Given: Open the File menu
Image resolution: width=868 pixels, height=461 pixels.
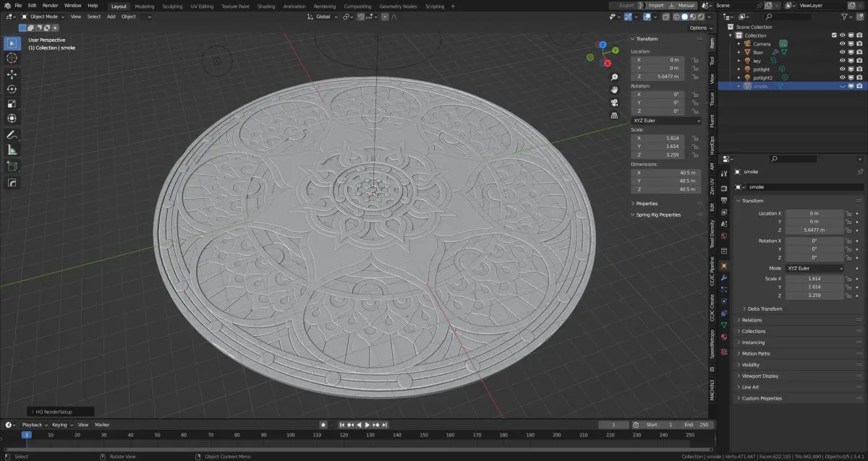Looking at the screenshot, I should [18, 5].
